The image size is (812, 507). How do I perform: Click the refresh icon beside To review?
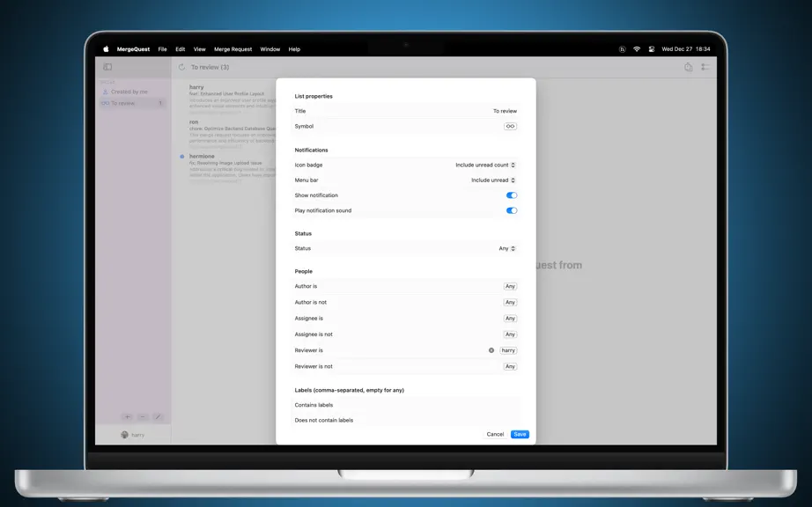181,67
